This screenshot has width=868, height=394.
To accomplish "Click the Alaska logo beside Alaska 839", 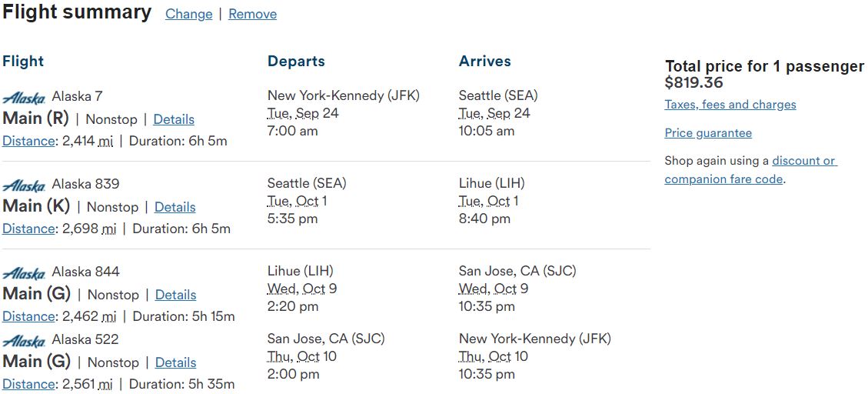I will (24, 185).
